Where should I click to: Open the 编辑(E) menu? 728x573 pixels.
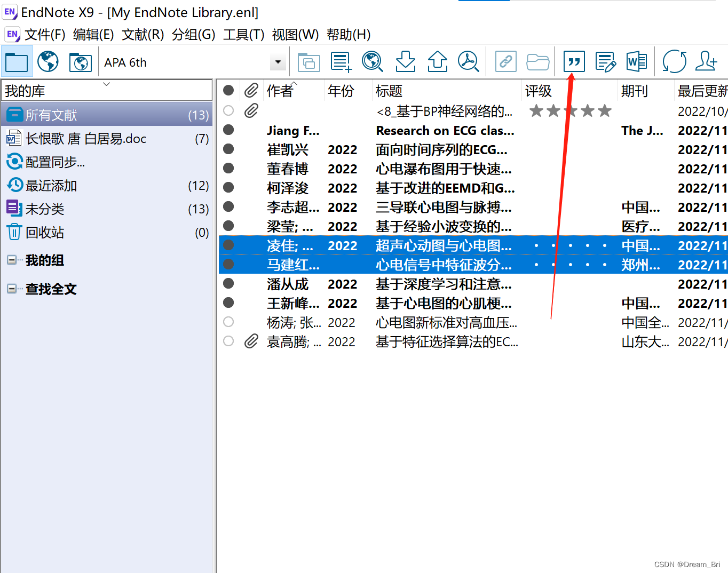93,35
